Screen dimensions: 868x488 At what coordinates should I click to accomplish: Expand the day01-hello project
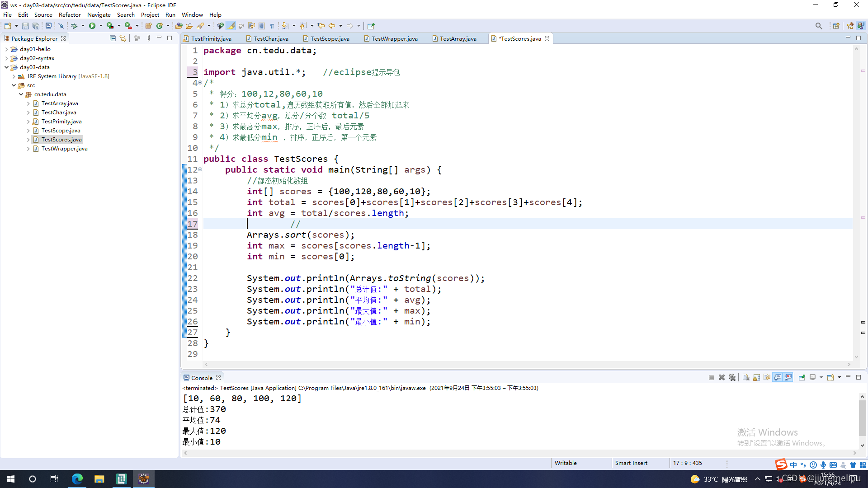6,49
